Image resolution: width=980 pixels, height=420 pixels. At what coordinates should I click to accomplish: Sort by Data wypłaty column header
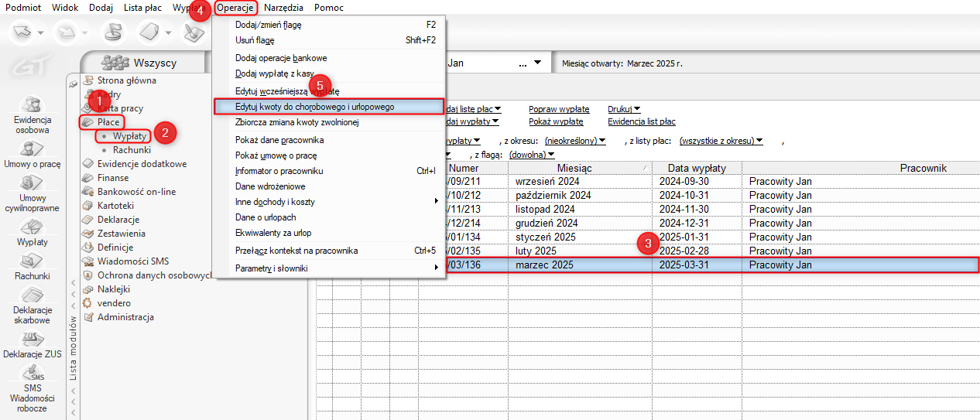(x=697, y=168)
